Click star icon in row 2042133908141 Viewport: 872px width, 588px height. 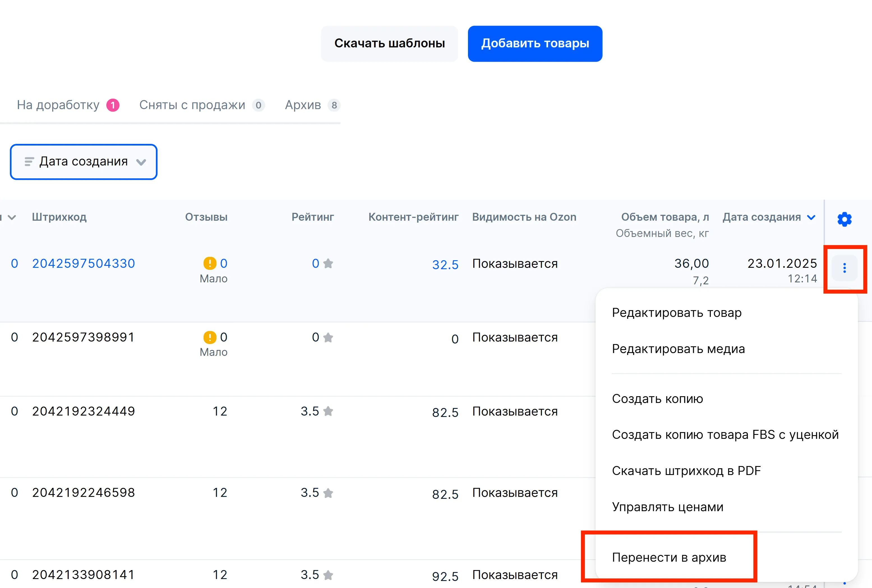pyautogui.click(x=328, y=575)
